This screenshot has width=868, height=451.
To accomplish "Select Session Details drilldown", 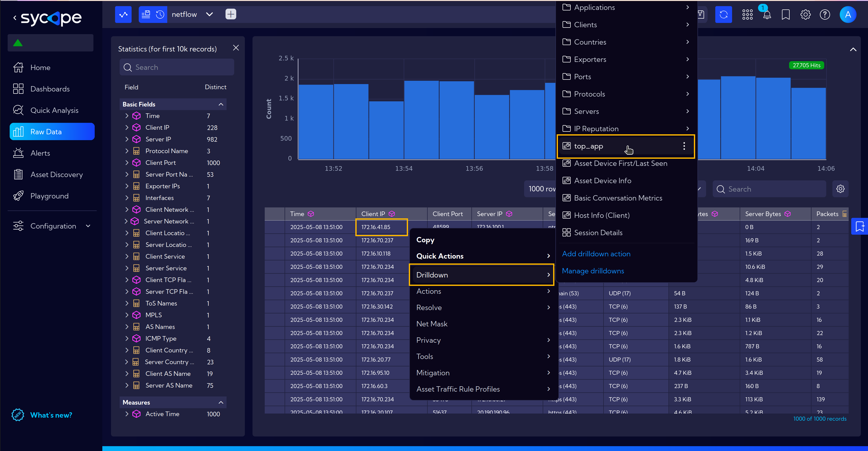I will click(626, 233).
